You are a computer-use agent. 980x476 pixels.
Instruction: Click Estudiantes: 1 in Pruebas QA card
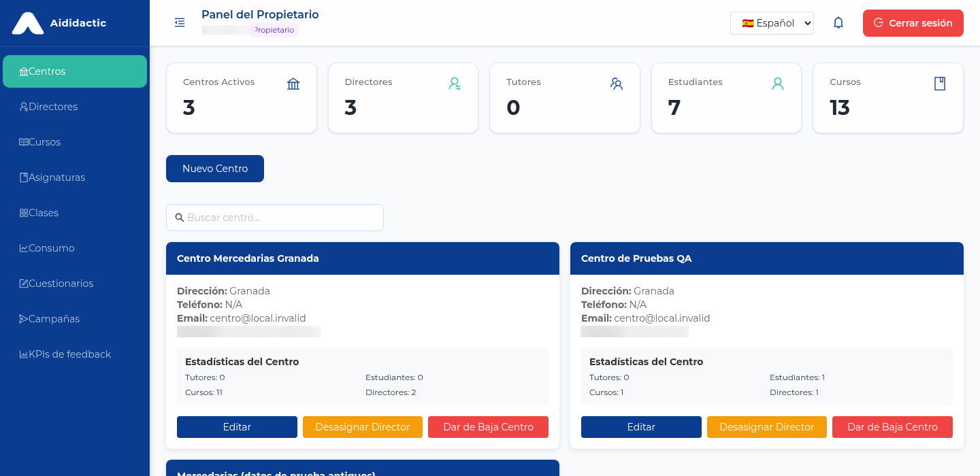797,377
